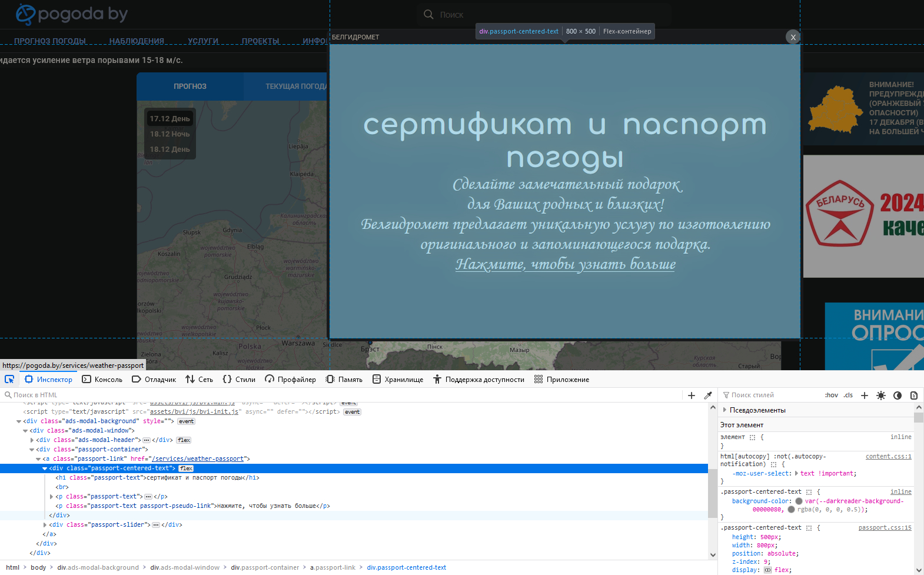Select body in the breadcrumb bar
The image size is (924, 575).
[38, 568]
